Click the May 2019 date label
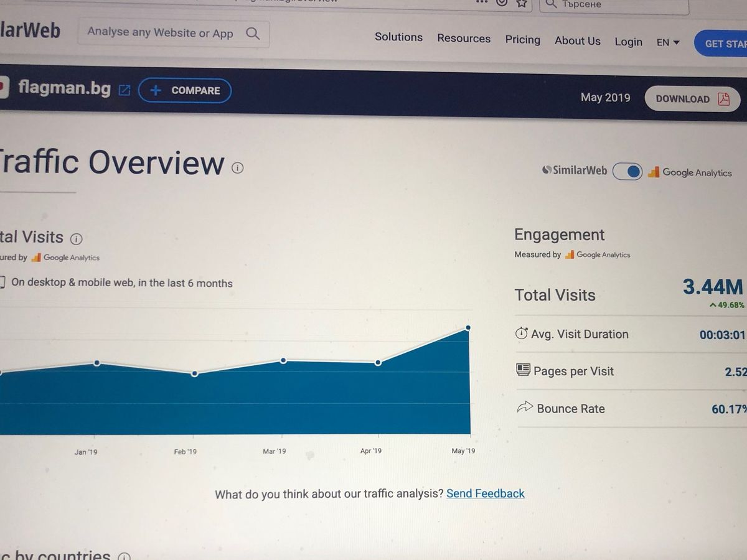This screenshot has height=560, width=747. click(605, 97)
